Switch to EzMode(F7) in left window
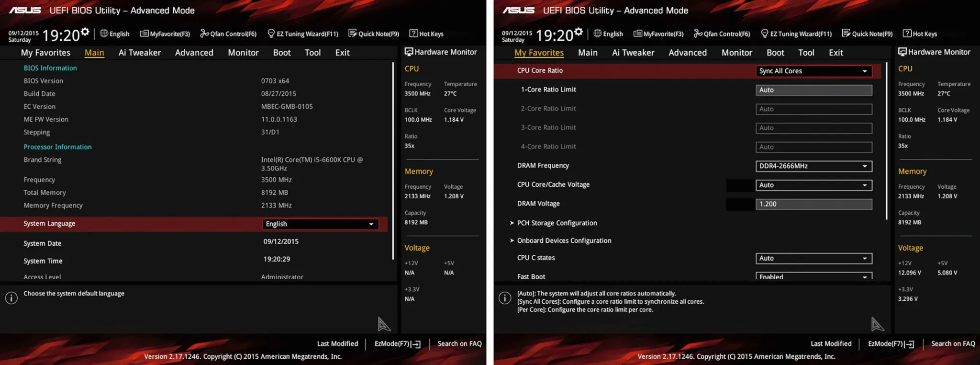This screenshot has width=980, height=365. pyautogui.click(x=397, y=344)
